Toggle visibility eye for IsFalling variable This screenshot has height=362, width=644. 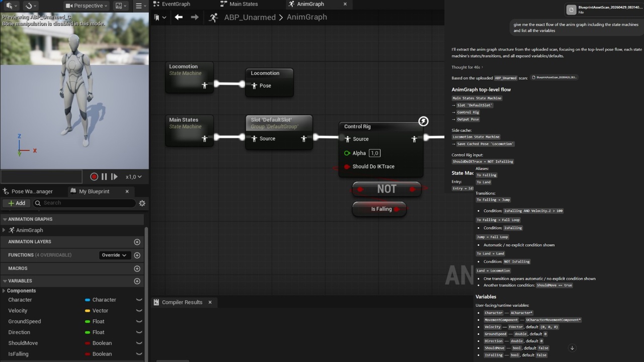pyautogui.click(x=139, y=354)
